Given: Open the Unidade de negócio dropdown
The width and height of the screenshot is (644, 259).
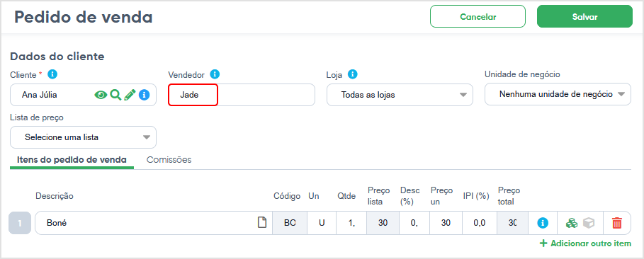Looking at the screenshot, I should pos(558,94).
